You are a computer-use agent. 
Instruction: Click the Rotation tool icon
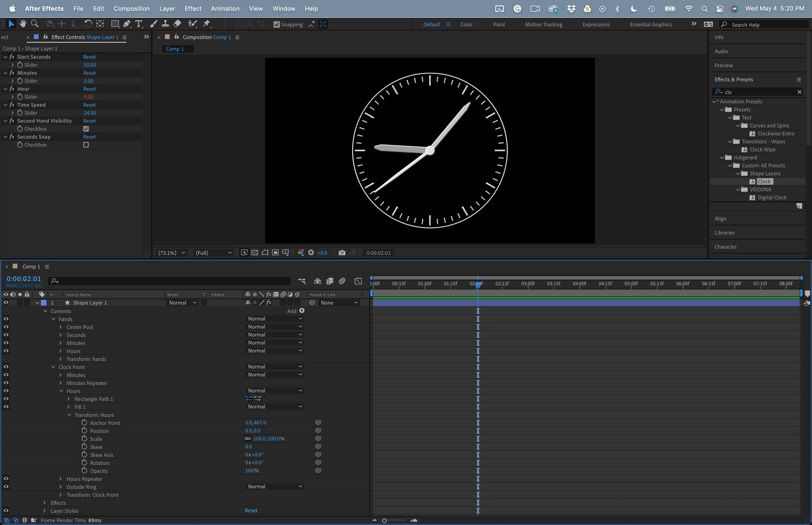88,24
